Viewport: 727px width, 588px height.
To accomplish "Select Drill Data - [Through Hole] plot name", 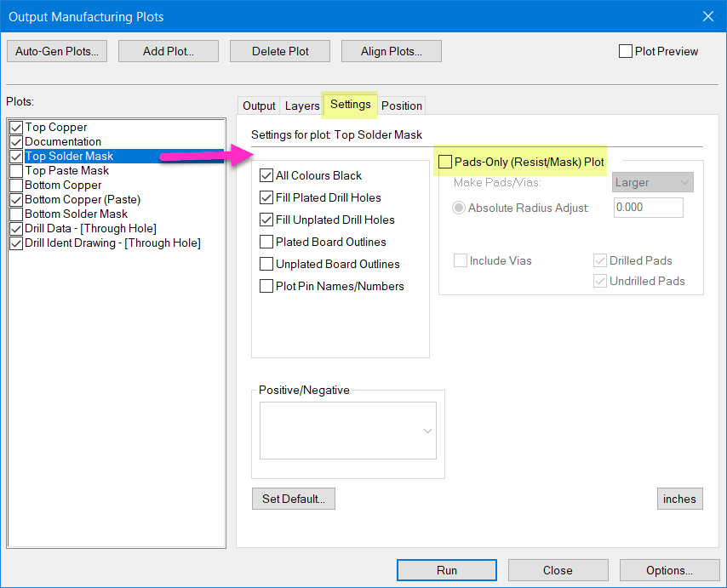I will click(x=90, y=228).
